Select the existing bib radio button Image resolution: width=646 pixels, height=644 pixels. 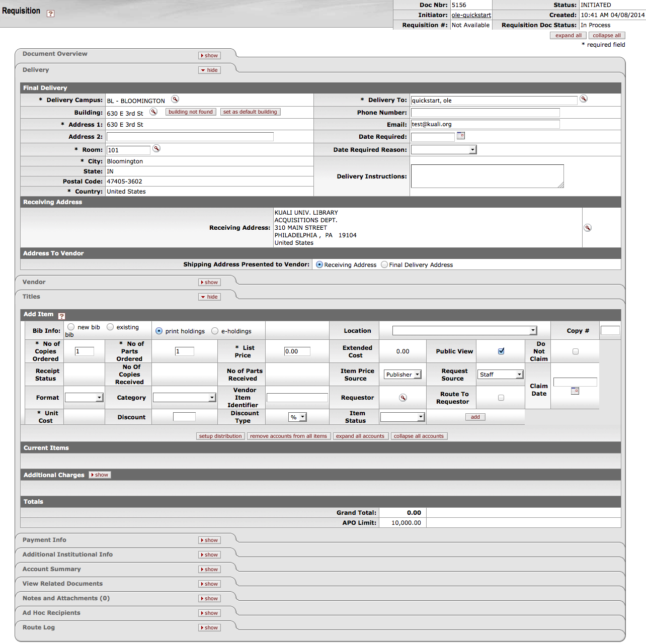click(110, 327)
